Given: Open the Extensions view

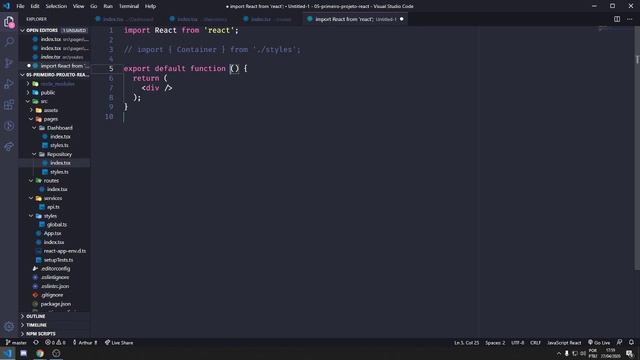Looking at the screenshot, I should pos(9,104).
